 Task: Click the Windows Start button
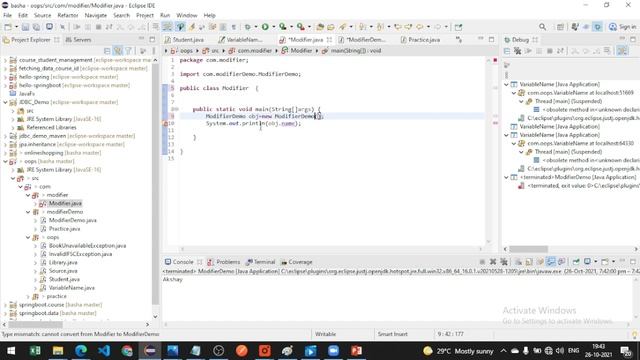pos(11,351)
